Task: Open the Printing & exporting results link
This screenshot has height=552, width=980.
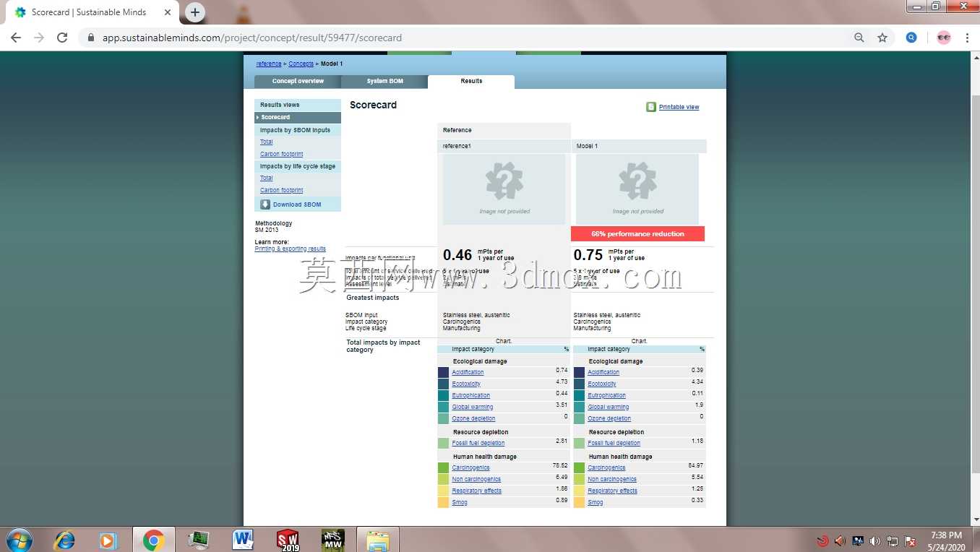Action: (x=291, y=249)
